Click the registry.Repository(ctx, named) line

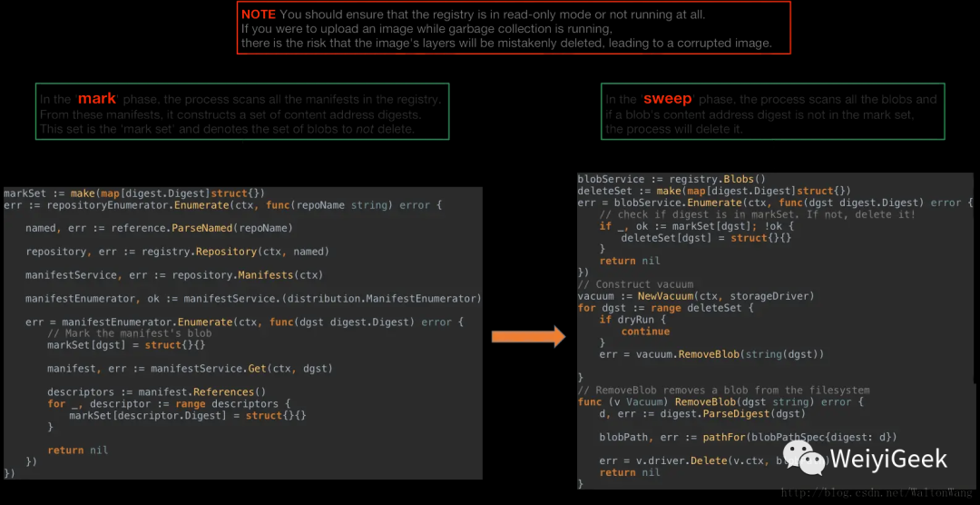pyautogui.click(x=177, y=252)
